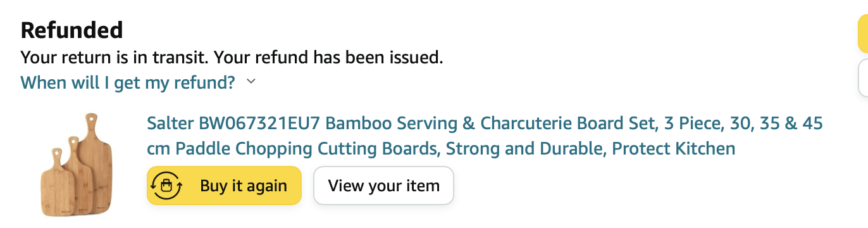Toggle the dropdown arrow after refund question
The image size is (868, 228).
tap(251, 82)
